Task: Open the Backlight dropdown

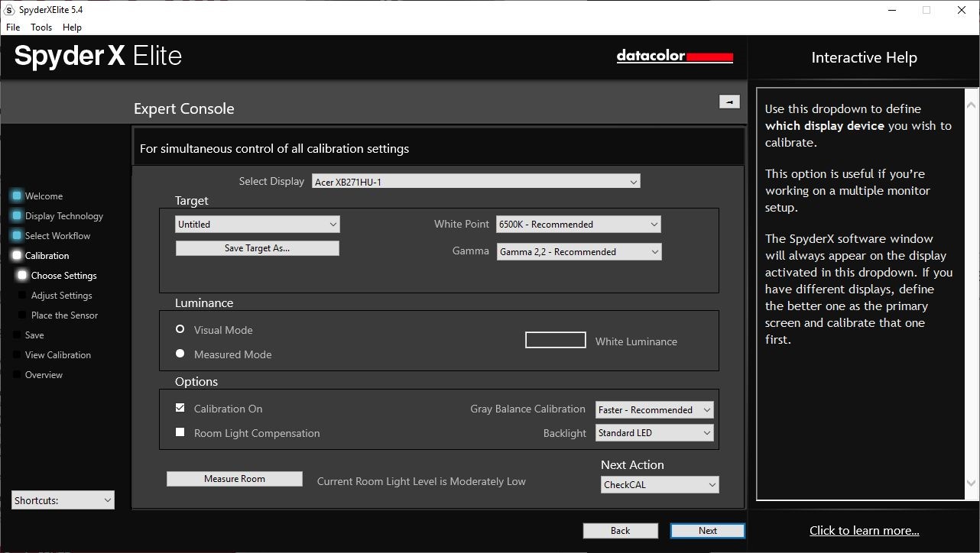Action: pyautogui.click(x=654, y=433)
